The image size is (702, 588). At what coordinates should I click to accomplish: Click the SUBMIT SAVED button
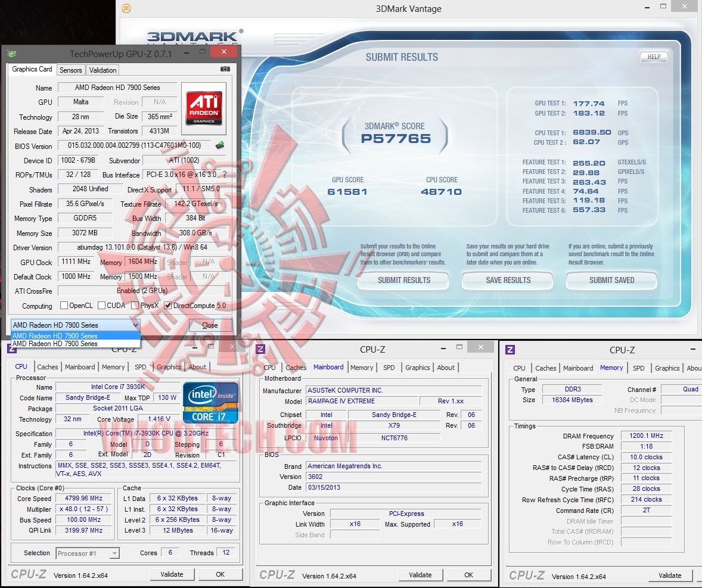point(611,280)
